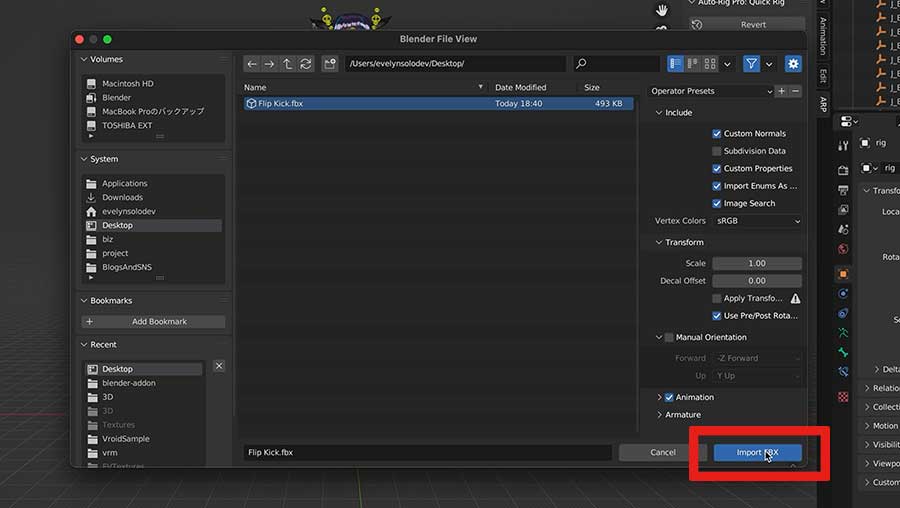The height and width of the screenshot is (508, 900).
Task: Create a new directory
Action: click(329, 64)
